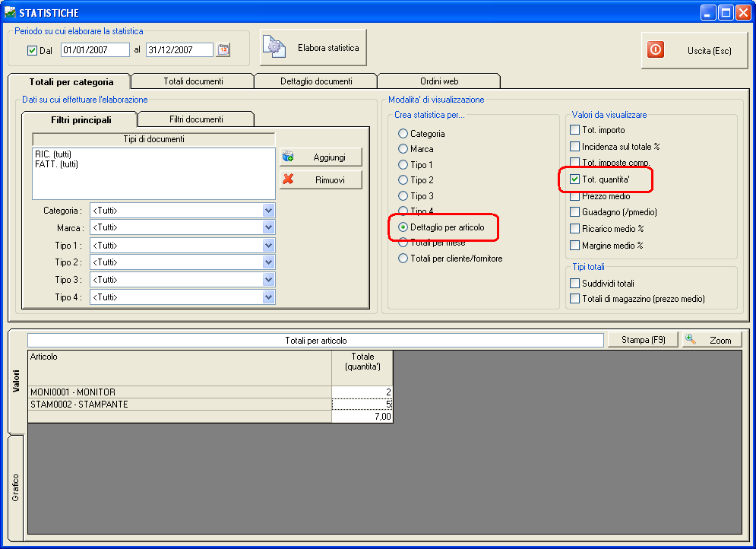Select the Tipo 1 radio option
Viewport: 756px width, 549px height.
(403, 165)
